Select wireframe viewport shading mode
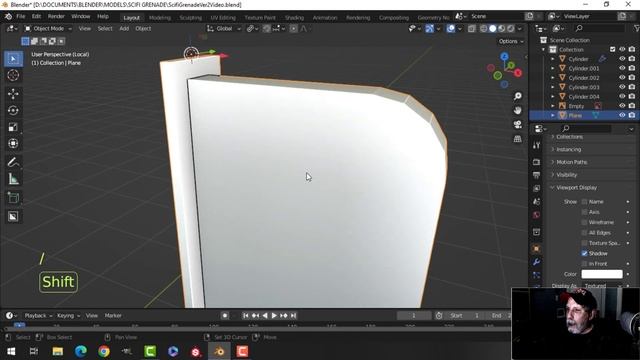The height and width of the screenshot is (360, 640). 484,29
